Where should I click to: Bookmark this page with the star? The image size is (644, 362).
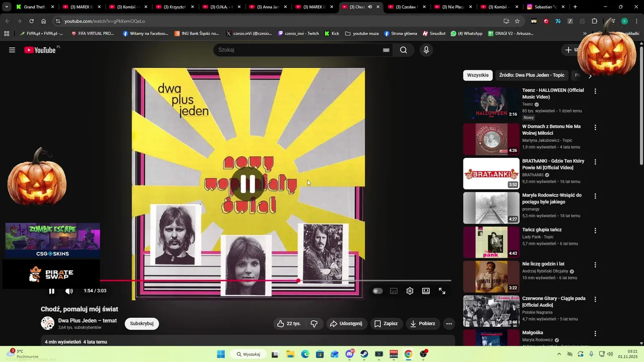coord(517,21)
